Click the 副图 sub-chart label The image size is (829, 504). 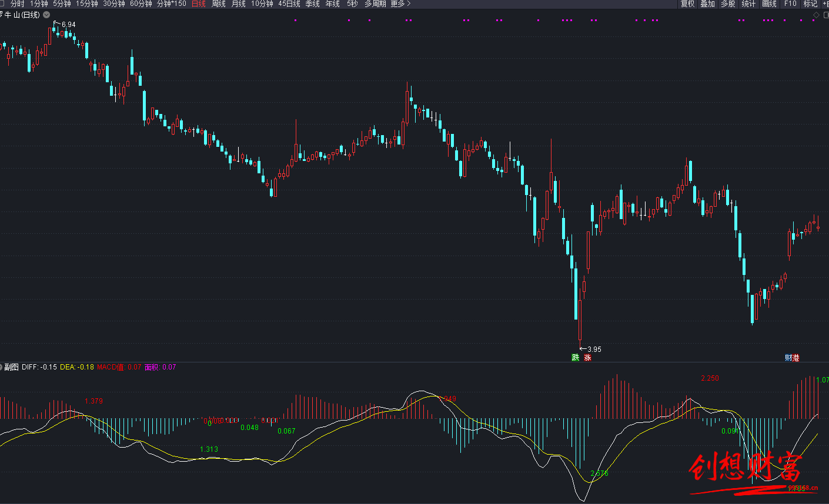click(12, 367)
